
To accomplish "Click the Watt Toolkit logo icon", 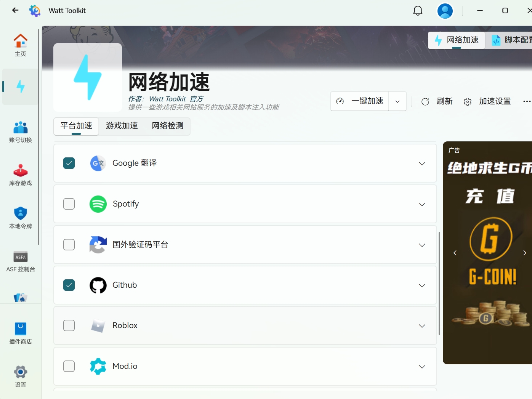I will click(35, 11).
